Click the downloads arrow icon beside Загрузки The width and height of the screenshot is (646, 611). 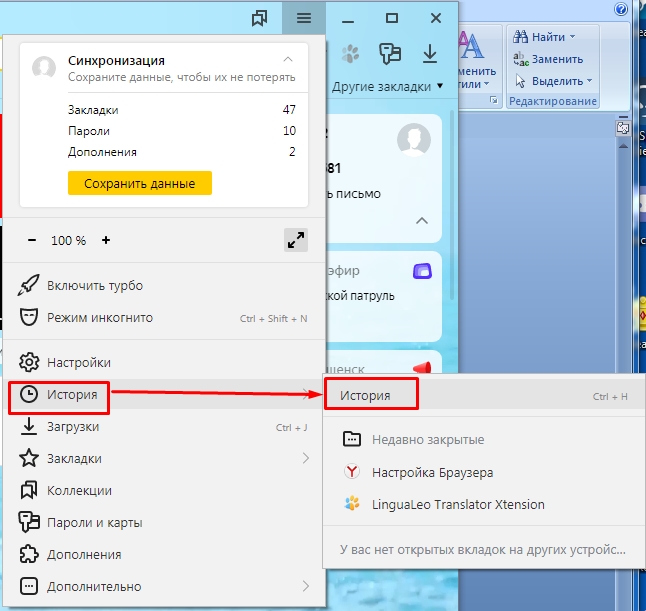click(x=29, y=426)
